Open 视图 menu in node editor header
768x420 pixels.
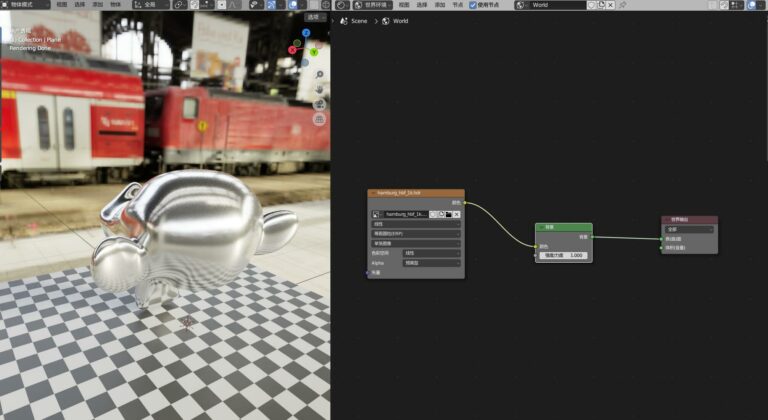point(404,5)
